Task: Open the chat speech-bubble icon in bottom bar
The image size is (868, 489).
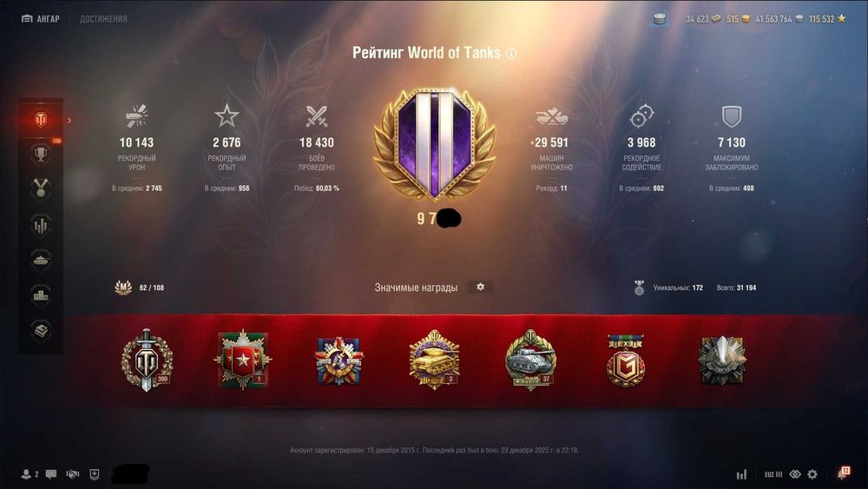Action: point(51,474)
